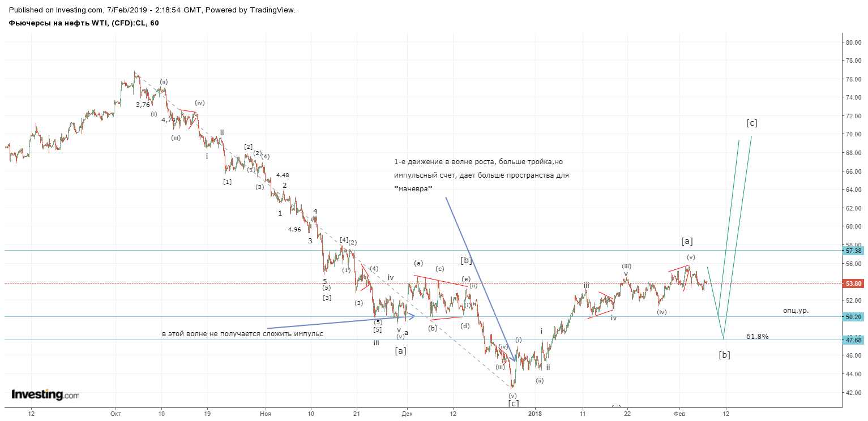Click the "Published on Investing.com" header line
The height and width of the screenshot is (421, 868).
(152, 10)
